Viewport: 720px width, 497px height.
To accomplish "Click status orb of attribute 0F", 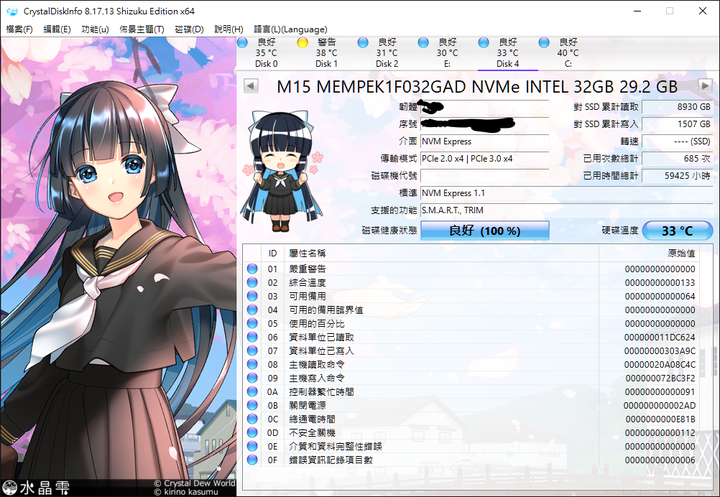I will (x=252, y=459).
